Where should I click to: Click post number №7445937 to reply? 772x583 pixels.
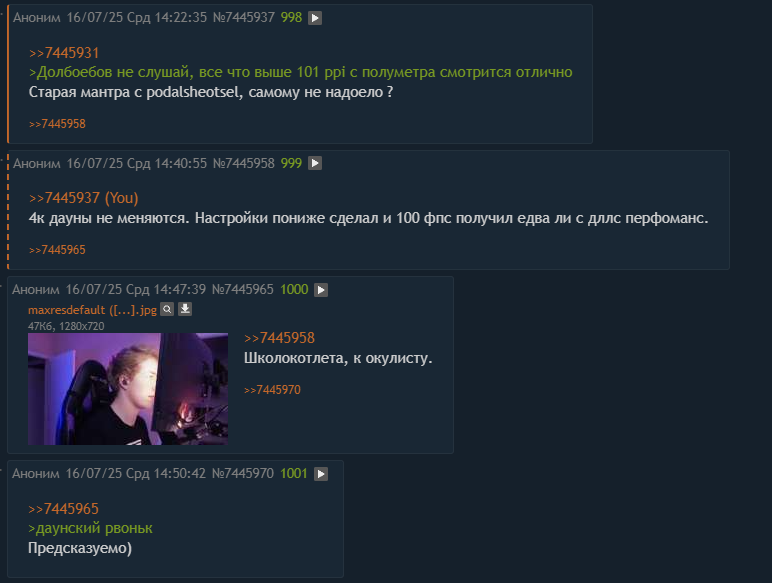(244, 18)
